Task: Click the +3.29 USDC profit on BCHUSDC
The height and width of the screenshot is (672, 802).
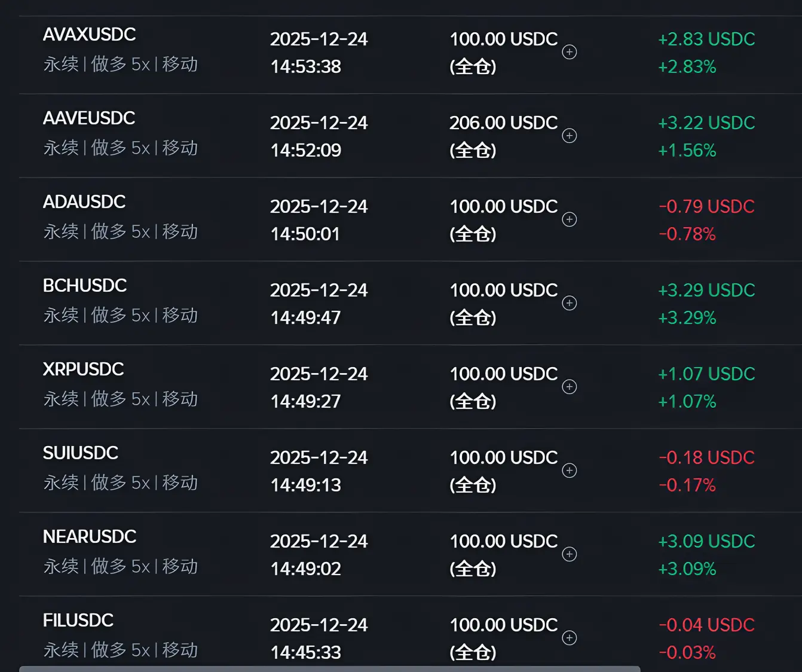Action: 706,291
